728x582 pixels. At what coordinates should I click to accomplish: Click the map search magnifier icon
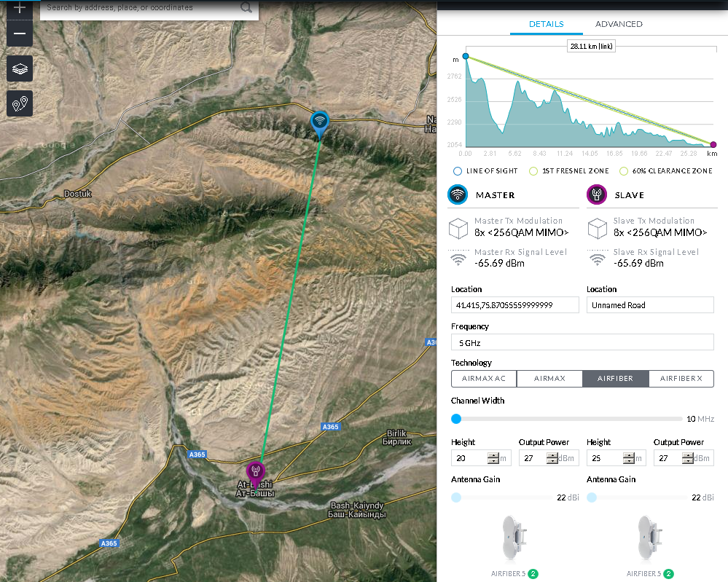point(246,8)
